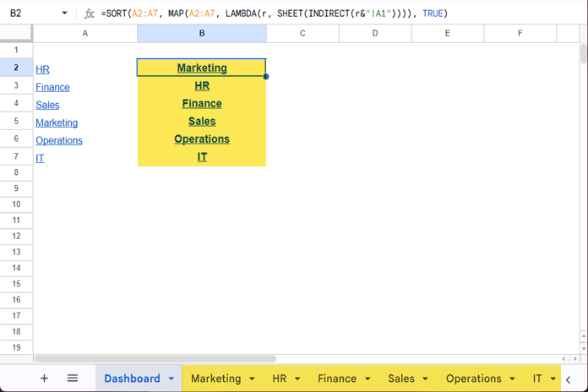Select row 8 header

click(x=16, y=172)
